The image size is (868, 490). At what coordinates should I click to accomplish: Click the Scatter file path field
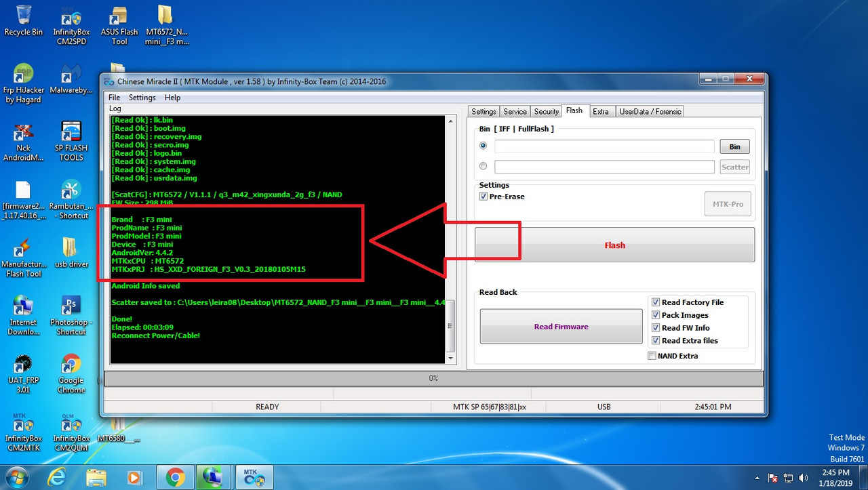[604, 167]
